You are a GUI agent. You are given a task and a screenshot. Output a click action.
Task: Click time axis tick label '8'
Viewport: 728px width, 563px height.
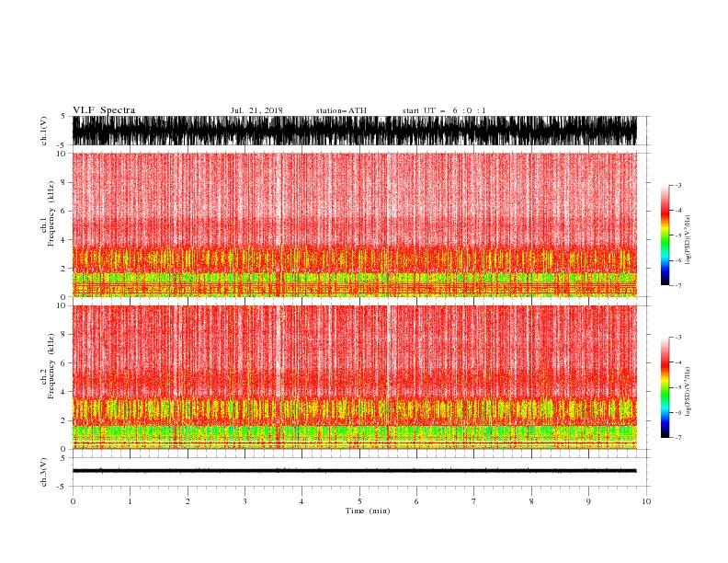531,501
